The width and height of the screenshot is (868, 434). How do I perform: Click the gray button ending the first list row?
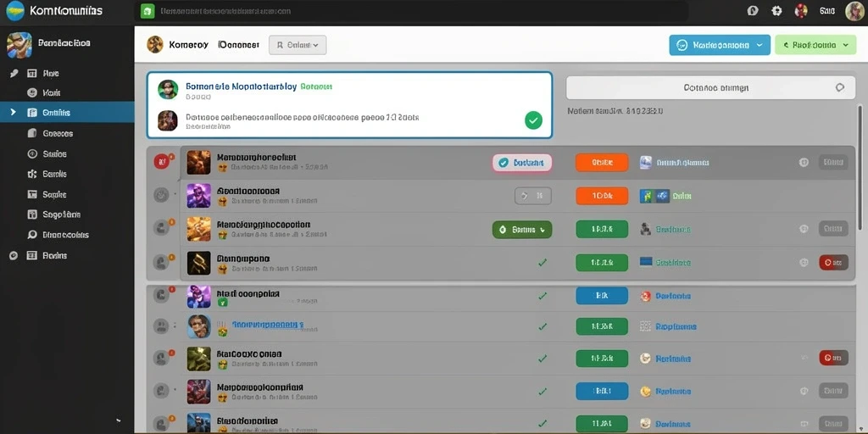tap(833, 162)
